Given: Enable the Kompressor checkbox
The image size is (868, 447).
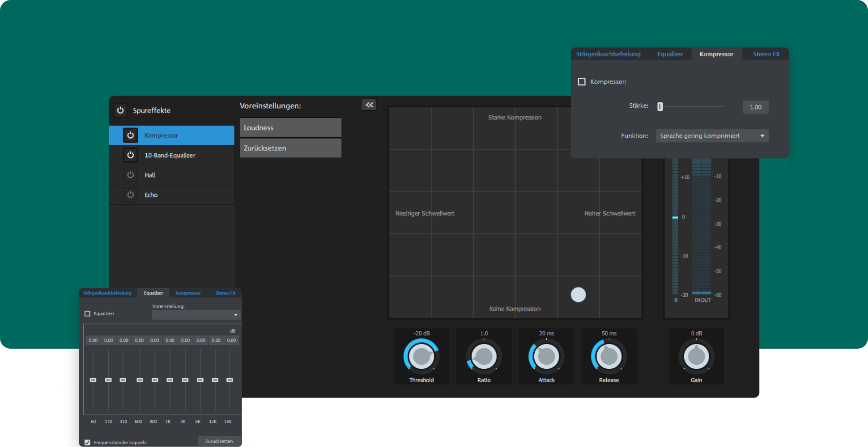Looking at the screenshot, I should coord(582,82).
